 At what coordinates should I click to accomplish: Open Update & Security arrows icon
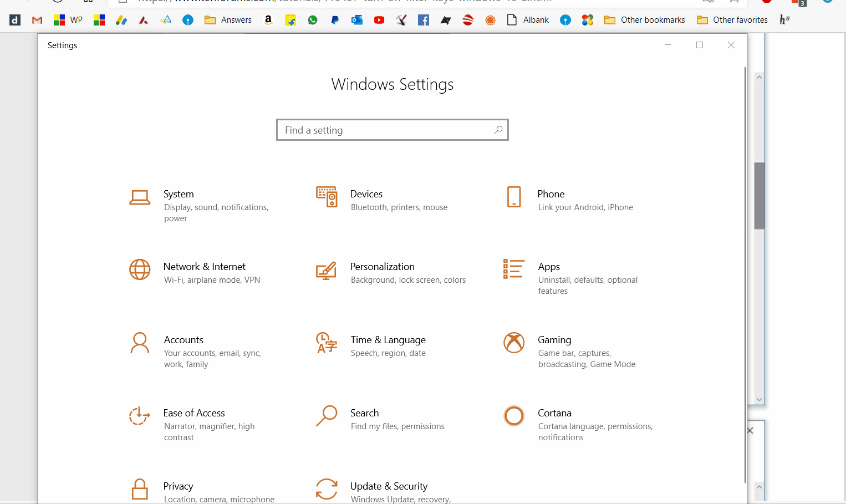tap(327, 489)
